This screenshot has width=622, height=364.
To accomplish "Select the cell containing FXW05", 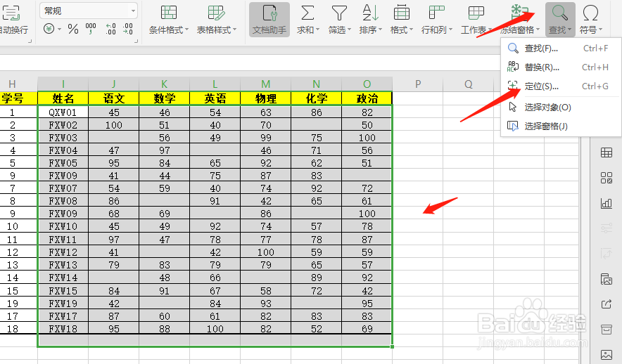I will [63, 163].
